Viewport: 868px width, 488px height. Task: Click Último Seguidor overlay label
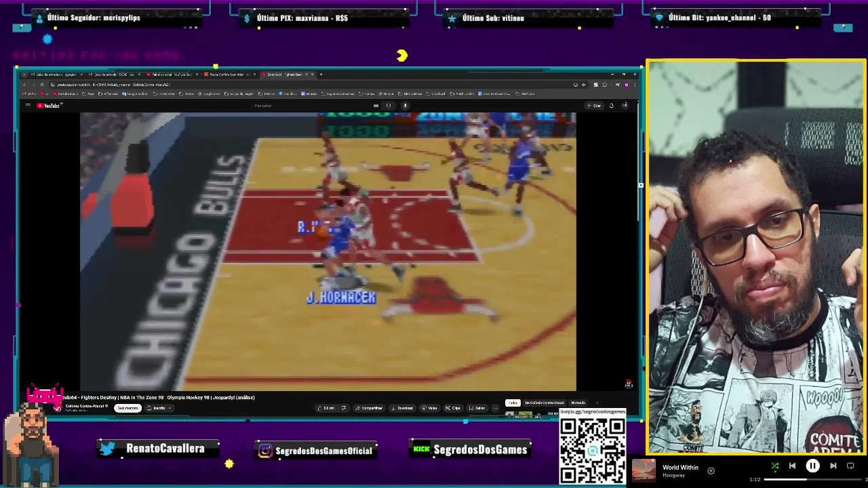[x=94, y=18]
